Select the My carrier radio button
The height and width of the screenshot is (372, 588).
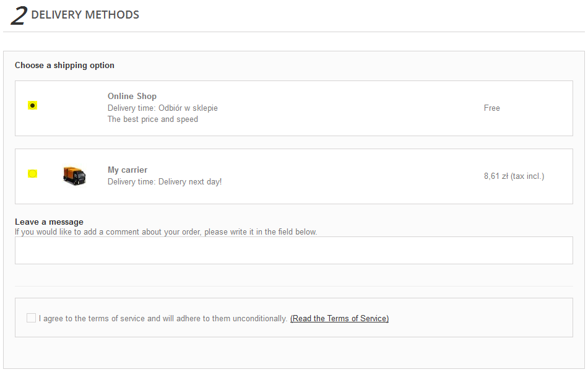(x=33, y=174)
